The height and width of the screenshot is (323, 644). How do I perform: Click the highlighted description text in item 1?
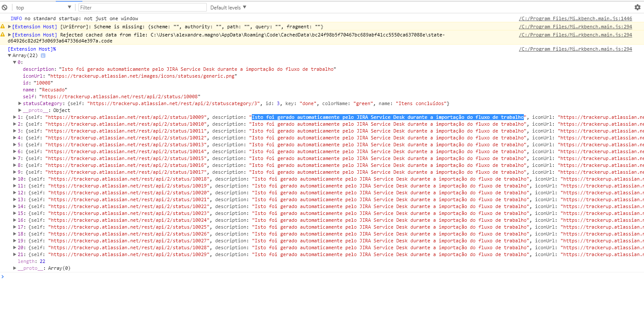click(x=388, y=117)
